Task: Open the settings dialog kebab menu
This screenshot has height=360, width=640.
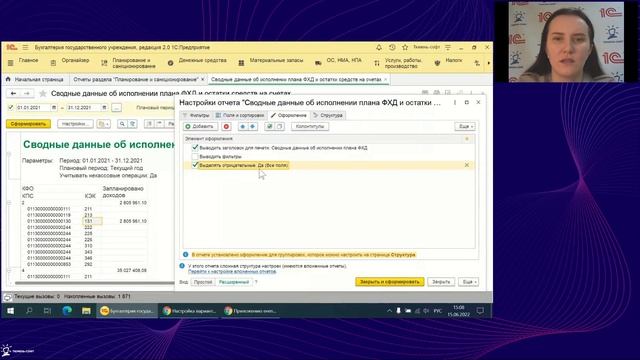Action: [x=455, y=102]
